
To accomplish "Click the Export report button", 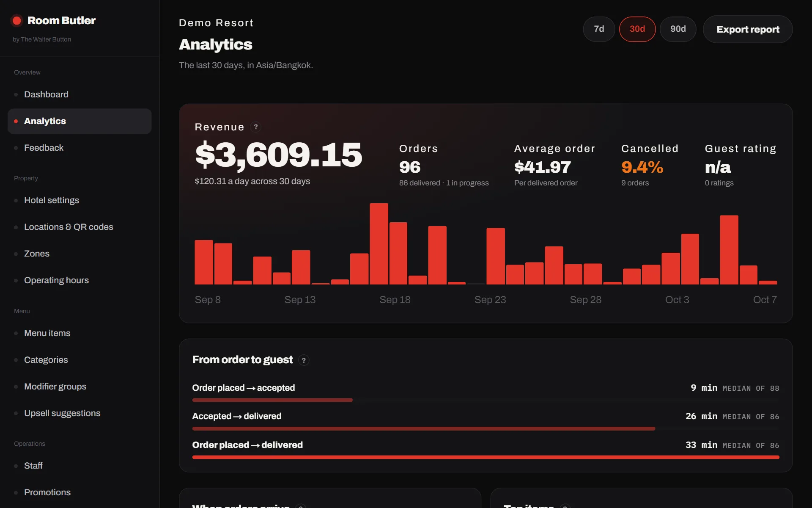I will [748, 29].
